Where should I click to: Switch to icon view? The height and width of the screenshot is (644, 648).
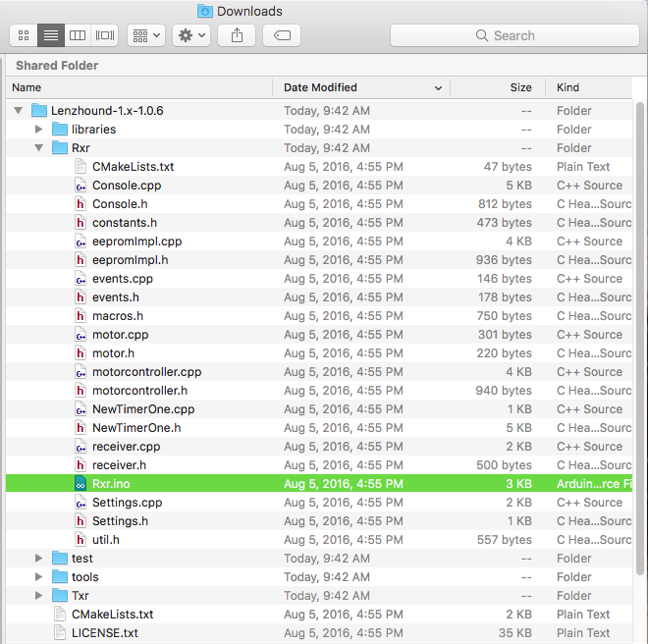click(x=24, y=35)
